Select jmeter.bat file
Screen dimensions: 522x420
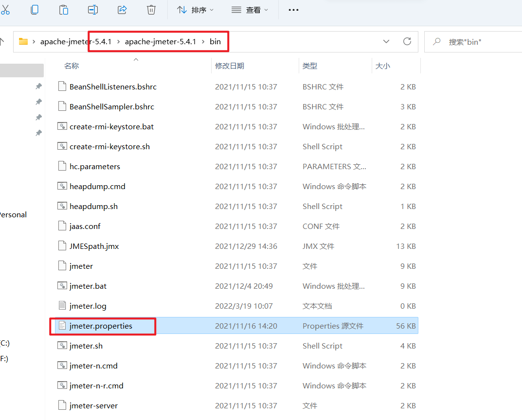(88, 286)
